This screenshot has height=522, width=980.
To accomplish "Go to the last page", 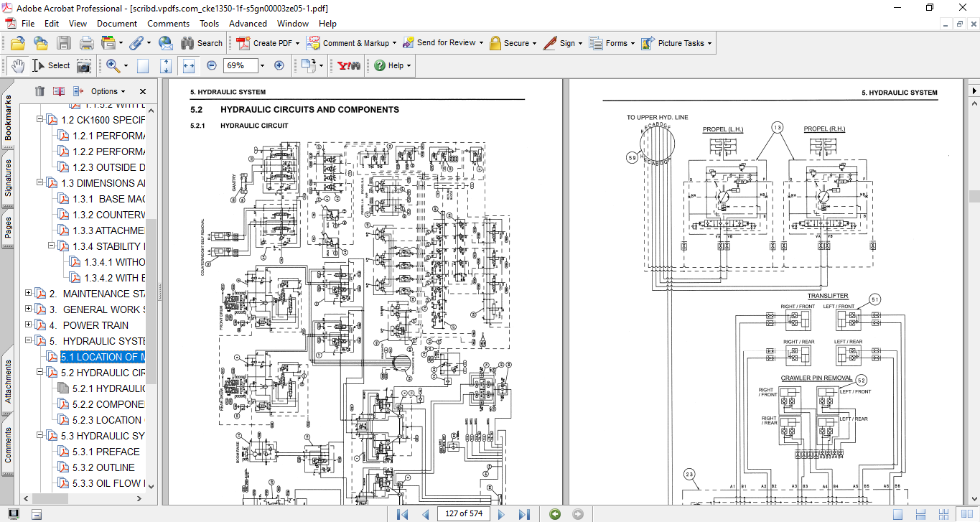I will click(524, 514).
